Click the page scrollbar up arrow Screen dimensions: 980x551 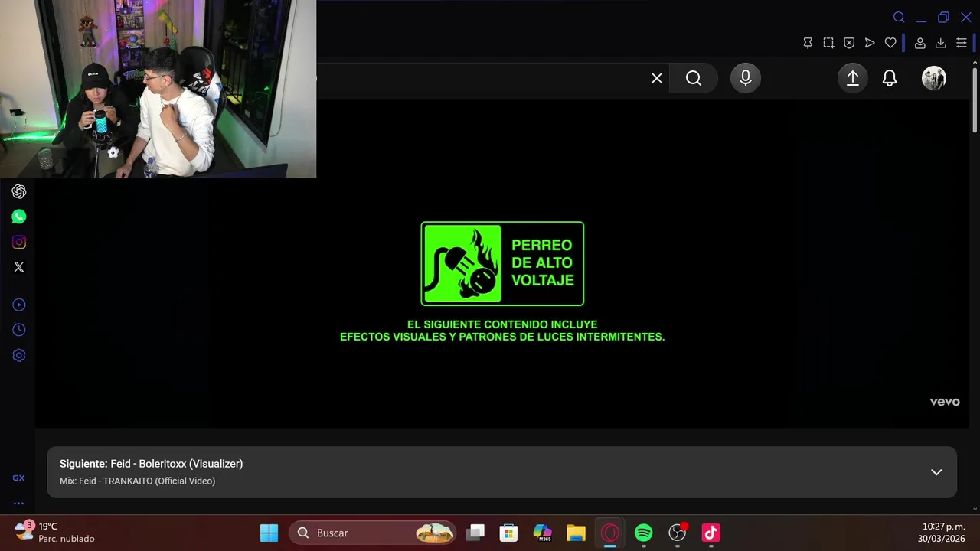pyautogui.click(x=975, y=63)
